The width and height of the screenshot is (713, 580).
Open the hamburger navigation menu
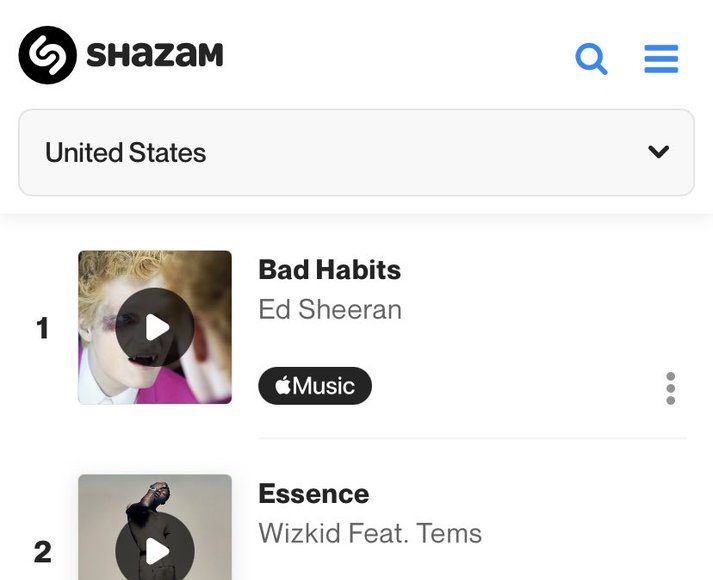[x=661, y=59]
